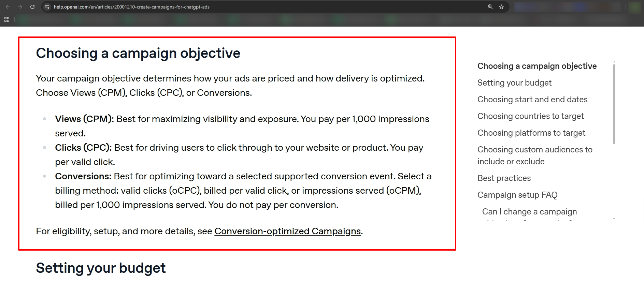Jump to Choosing a campaign objective in sidebar
The height and width of the screenshot is (283, 644).
coord(537,66)
